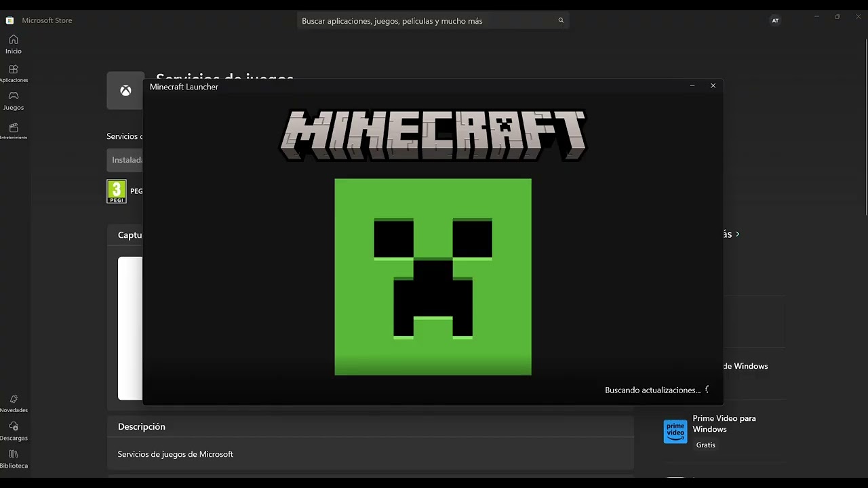Open Entretenimiento section in sidebar
This screenshot has width=868, height=488.
tap(14, 131)
